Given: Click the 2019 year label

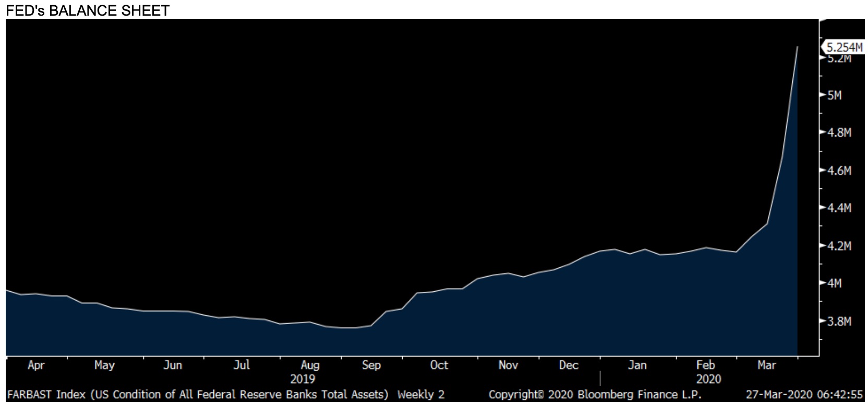Looking at the screenshot, I should [303, 379].
